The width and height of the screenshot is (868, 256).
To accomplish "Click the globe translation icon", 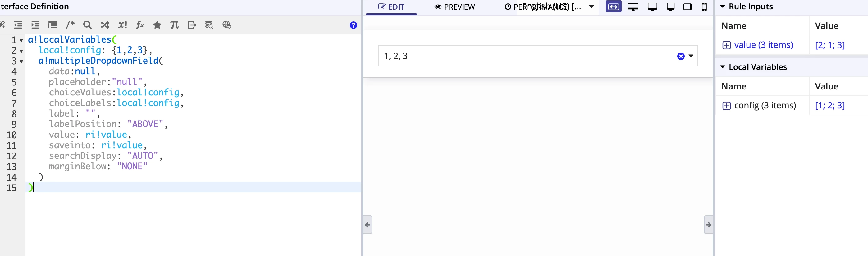I will click(227, 25).
